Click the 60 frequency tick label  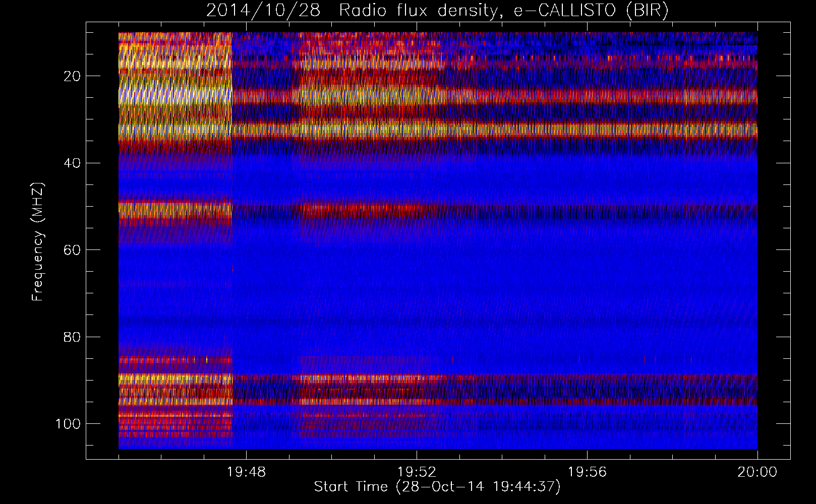(x=72, y=250)
